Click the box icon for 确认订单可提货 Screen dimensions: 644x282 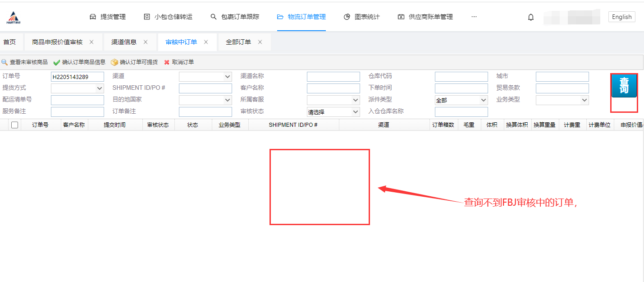(114, 62)
